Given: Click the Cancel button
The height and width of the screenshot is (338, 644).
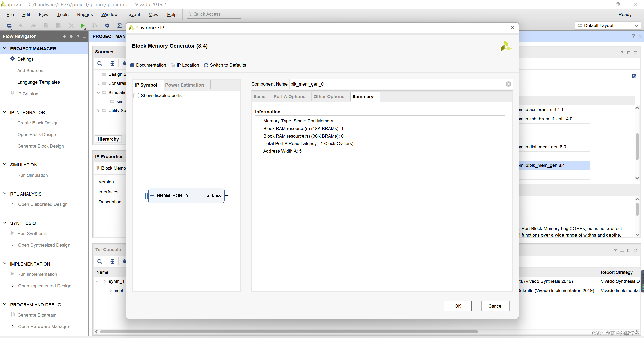Looking at the screenshot, I should click(495, 306).
